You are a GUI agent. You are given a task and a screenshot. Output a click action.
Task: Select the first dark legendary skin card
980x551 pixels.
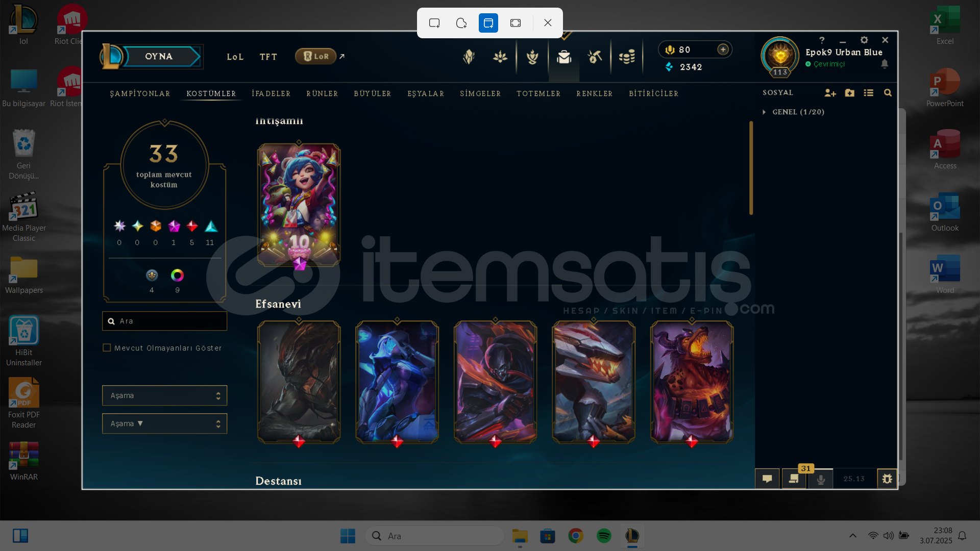299,382
